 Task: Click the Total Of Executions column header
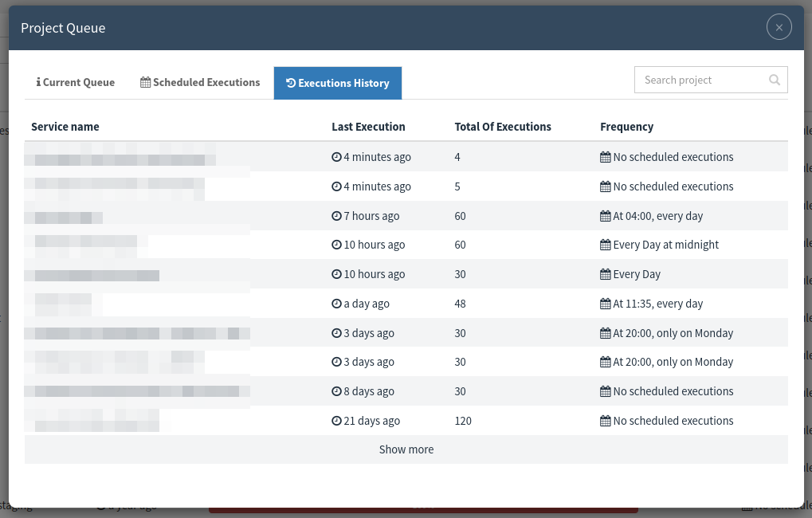(502, 127)
